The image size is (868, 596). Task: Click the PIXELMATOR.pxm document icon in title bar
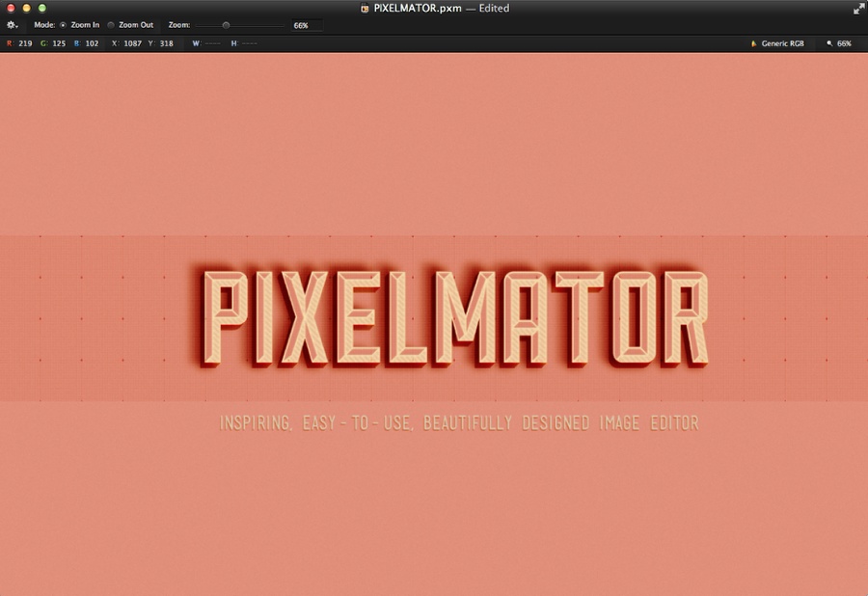(x=365, y=9)
